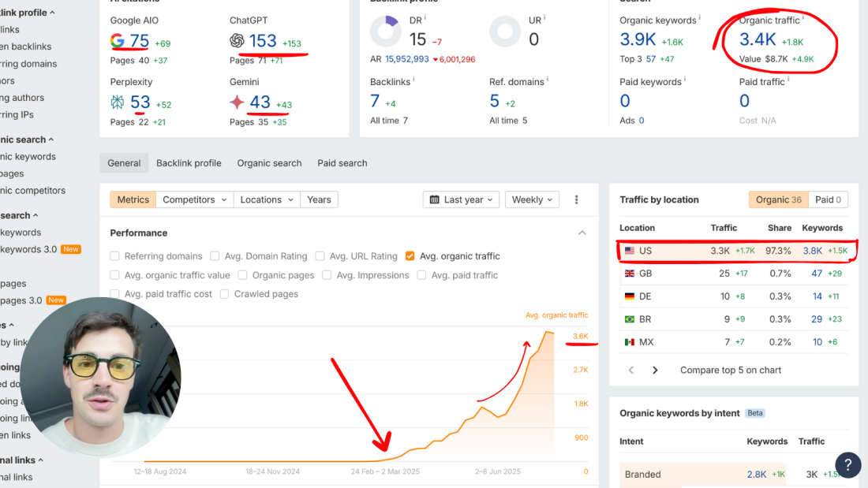The height and width of the screenshot is (488, 868).
Task: Enable the Avg. URL Rating checkbox
Action: 320,256
